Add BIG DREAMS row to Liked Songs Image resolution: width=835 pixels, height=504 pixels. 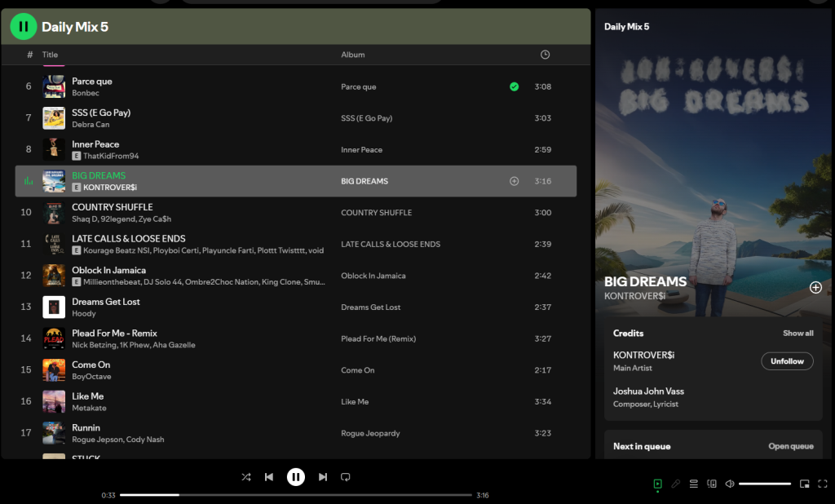tap(514, 181)
